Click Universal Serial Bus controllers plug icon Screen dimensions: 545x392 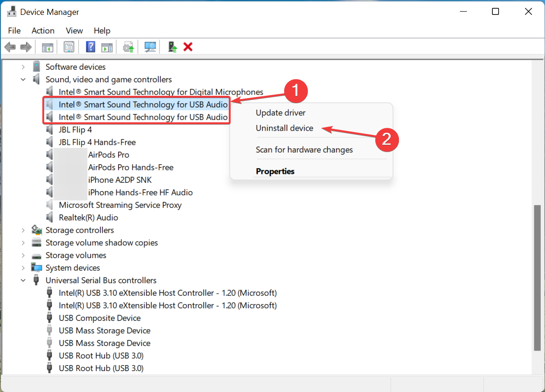click(x=36, y=280)
